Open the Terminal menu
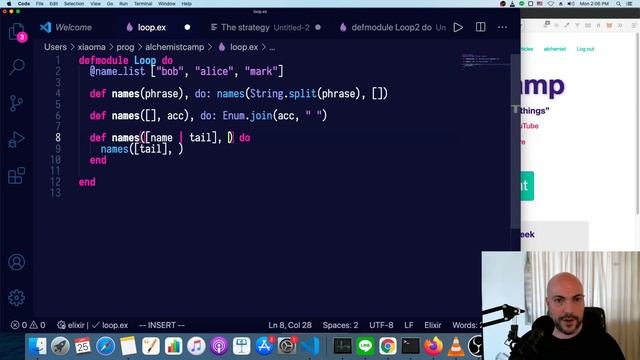 coord(143,4)
